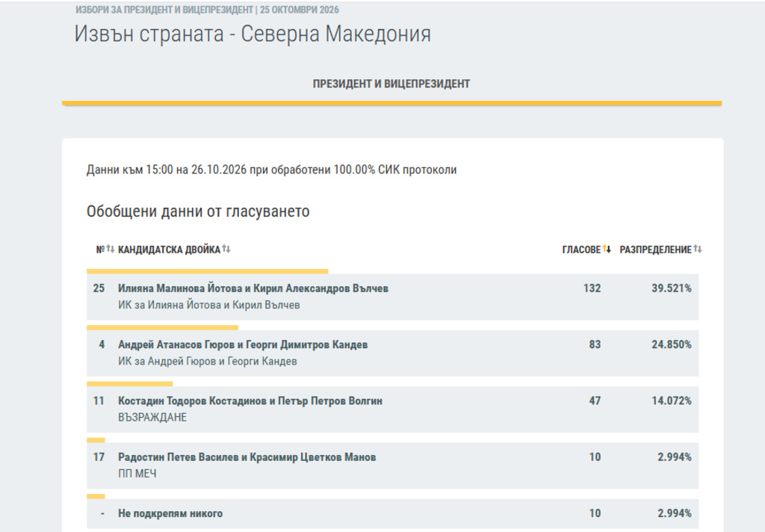Click the № column header label
Screen dimensions: 765x532
[101, 250]
